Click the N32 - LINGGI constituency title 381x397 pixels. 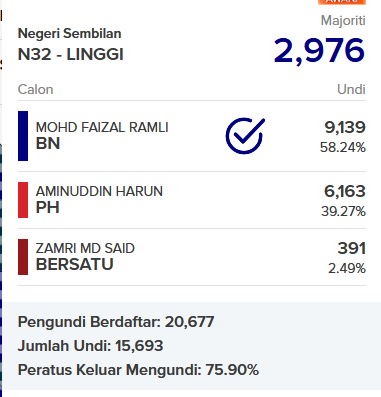(x=71, y=54)
